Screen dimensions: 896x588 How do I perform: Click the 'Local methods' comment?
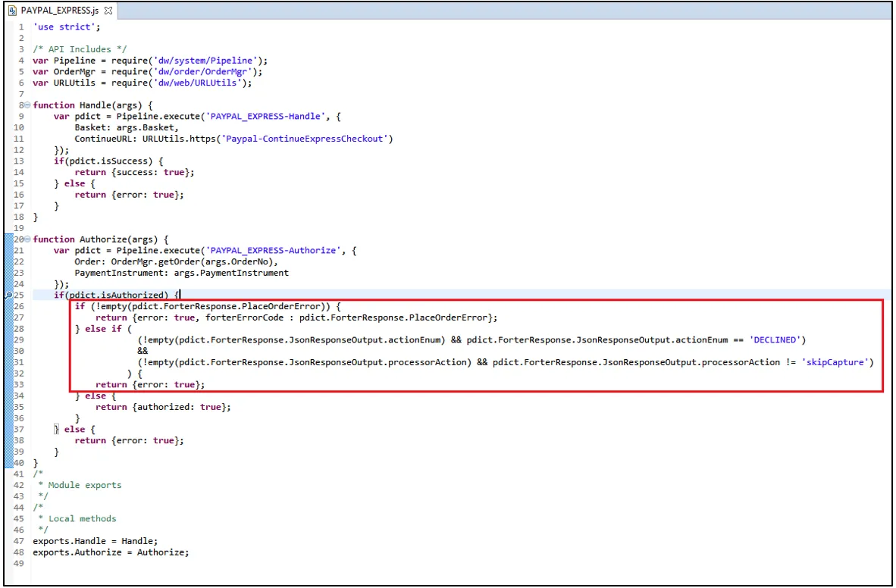tap(83, 519)
